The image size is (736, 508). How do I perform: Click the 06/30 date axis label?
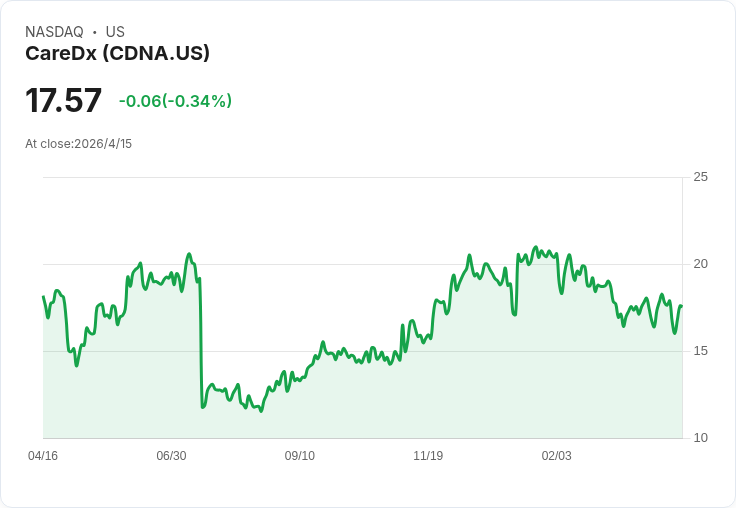click(171, 456)
